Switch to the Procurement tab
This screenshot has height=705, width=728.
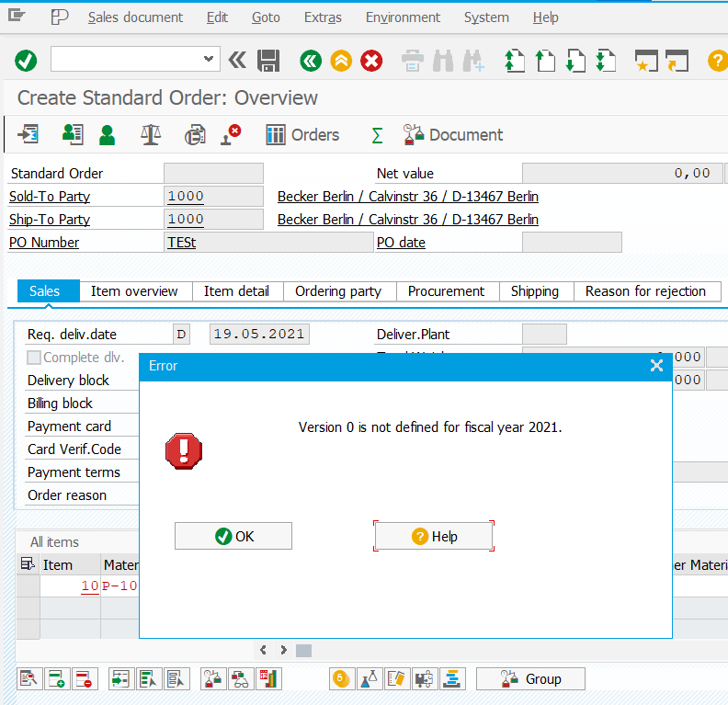tap(446, 291)
